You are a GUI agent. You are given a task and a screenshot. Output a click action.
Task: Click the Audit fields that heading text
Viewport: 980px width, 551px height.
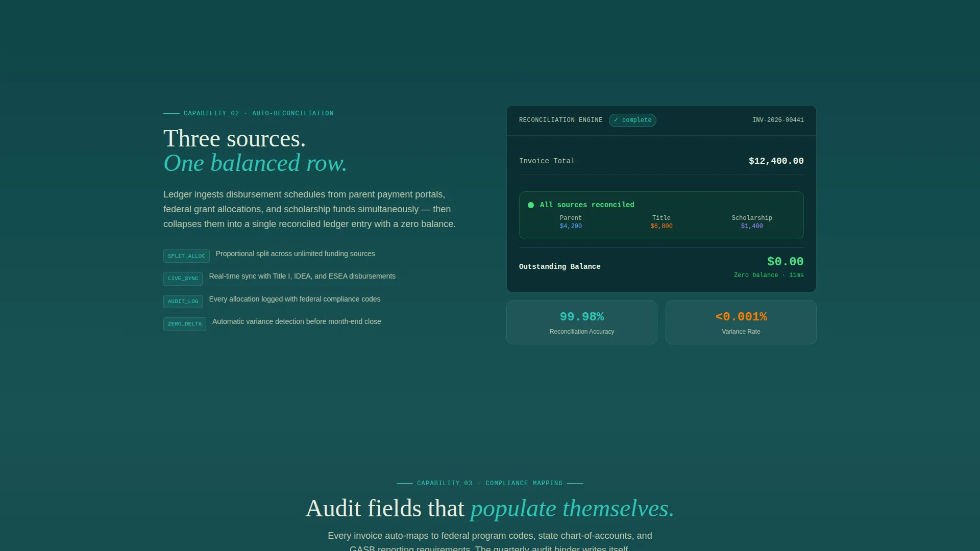point(385,509)
